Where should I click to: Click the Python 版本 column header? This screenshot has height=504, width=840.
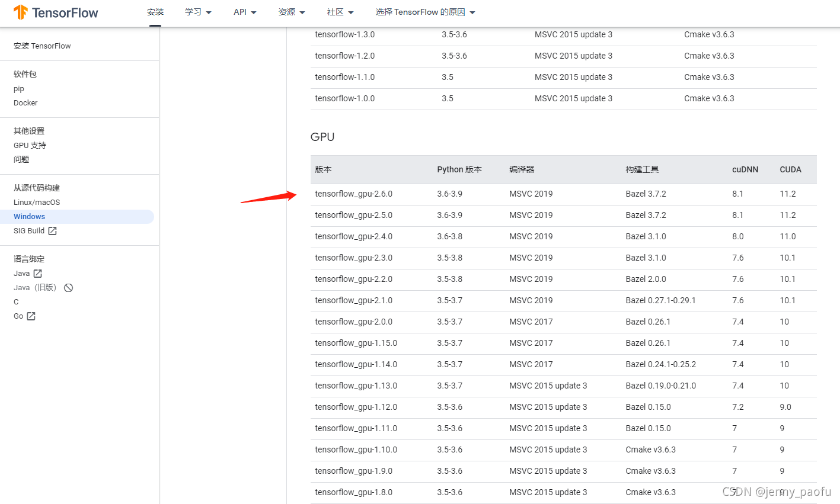tap(459, 169)
